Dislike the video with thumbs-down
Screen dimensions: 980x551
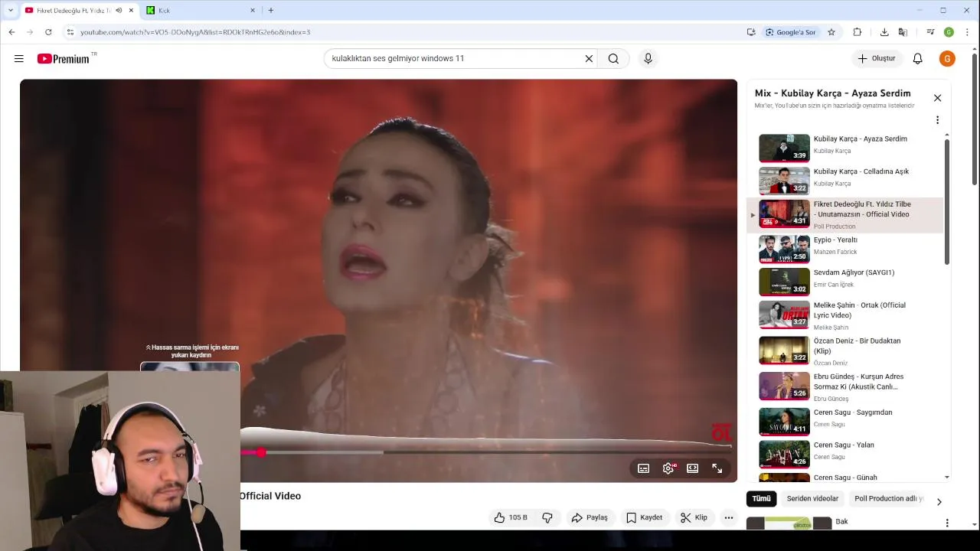(x=547, y=517)
